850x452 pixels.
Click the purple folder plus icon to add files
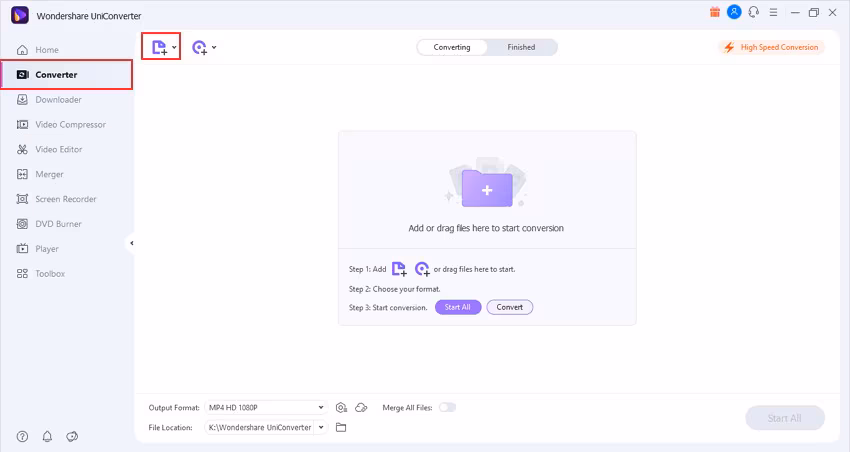click(487, 188)
